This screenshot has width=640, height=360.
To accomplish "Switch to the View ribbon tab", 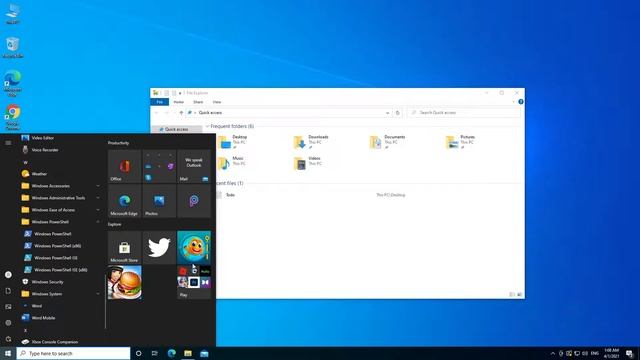I will (x=217, y=102).
